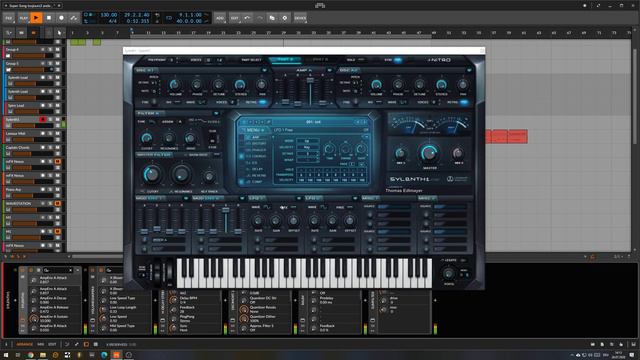Click the duplicate icon in top toolbar
Viewport: 640px width, 360px height.
pyautogui.click(x=272, y=18)
